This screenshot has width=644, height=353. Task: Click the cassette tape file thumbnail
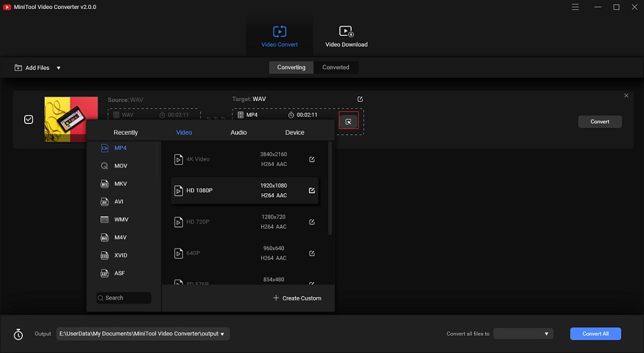coord(71,119)
